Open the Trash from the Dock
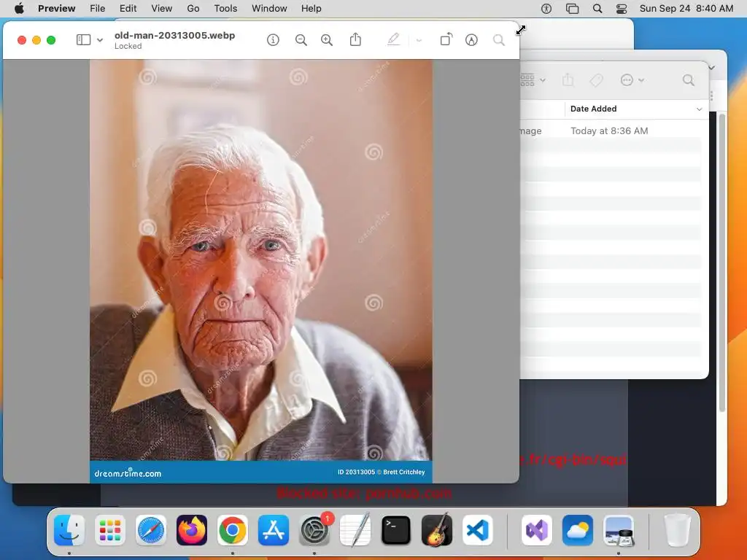Image resolution: width=747 pixels, height=560 pixels. coord(677,530)
